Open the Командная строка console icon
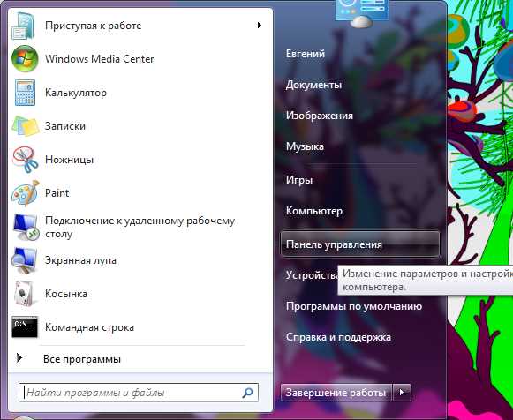The image size is (513, 420). [25, 326]
